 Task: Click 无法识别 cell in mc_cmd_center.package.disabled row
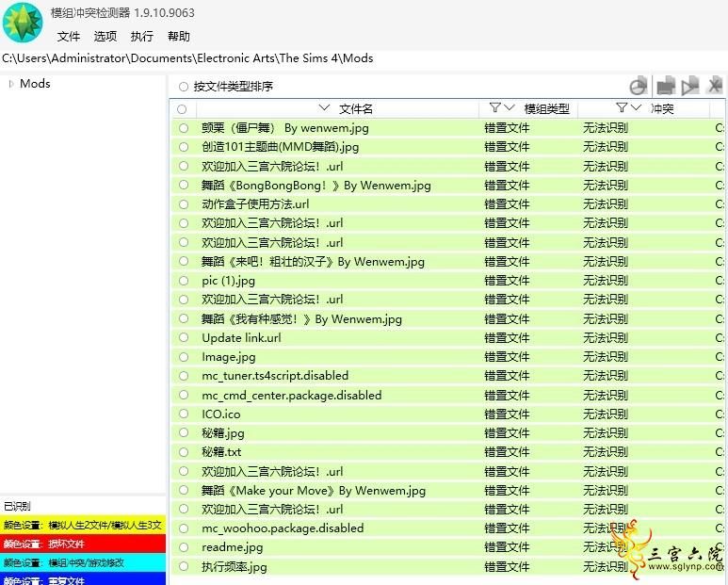pyautogui.click(x=606, y=395)
